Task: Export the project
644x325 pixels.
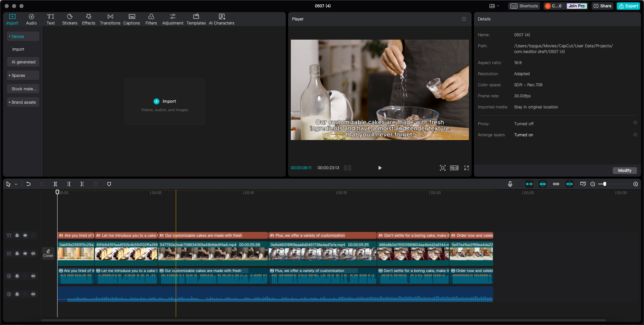Action: 628,6
